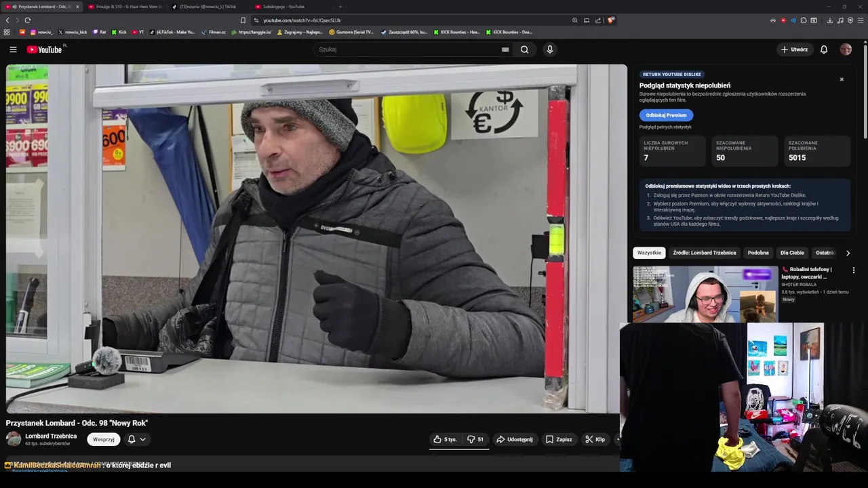The image size is (868, 488).
Task: Open a new browser tab
Action: (340, 7)
